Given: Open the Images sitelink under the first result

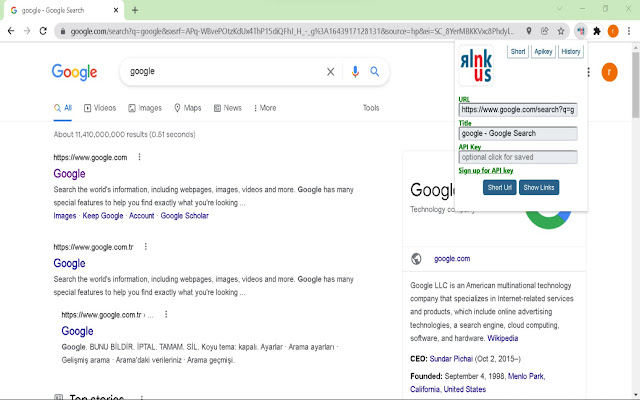Looking at the screenshot, I should click(64, 216).
